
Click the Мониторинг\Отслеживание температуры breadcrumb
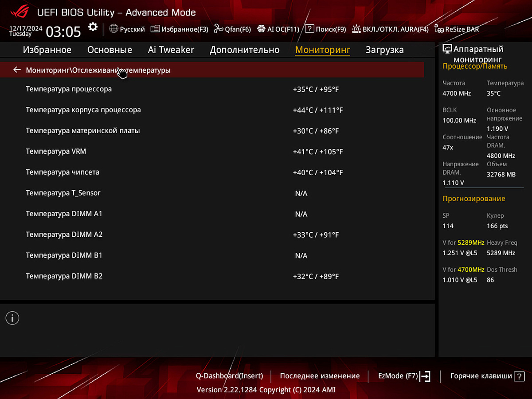[98, 70]
